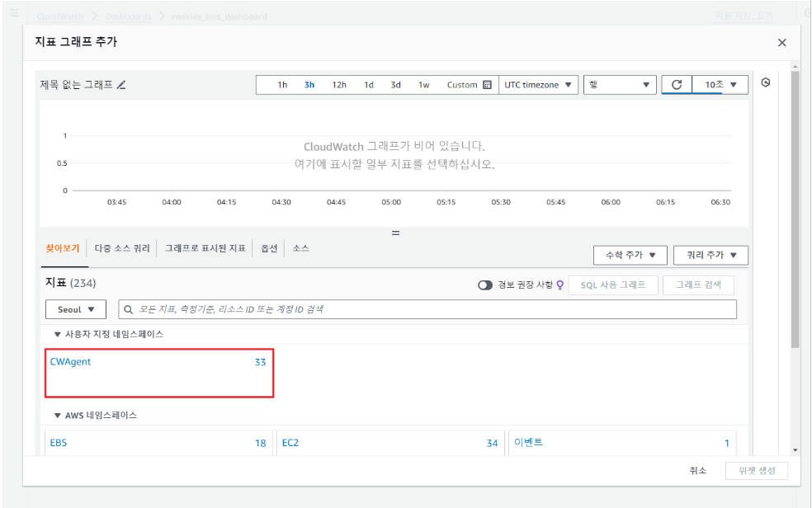Viewport: 812px width, 508px height.
Task: Open the 쿼리 추가 dropdown
Action: coord(710,255)
